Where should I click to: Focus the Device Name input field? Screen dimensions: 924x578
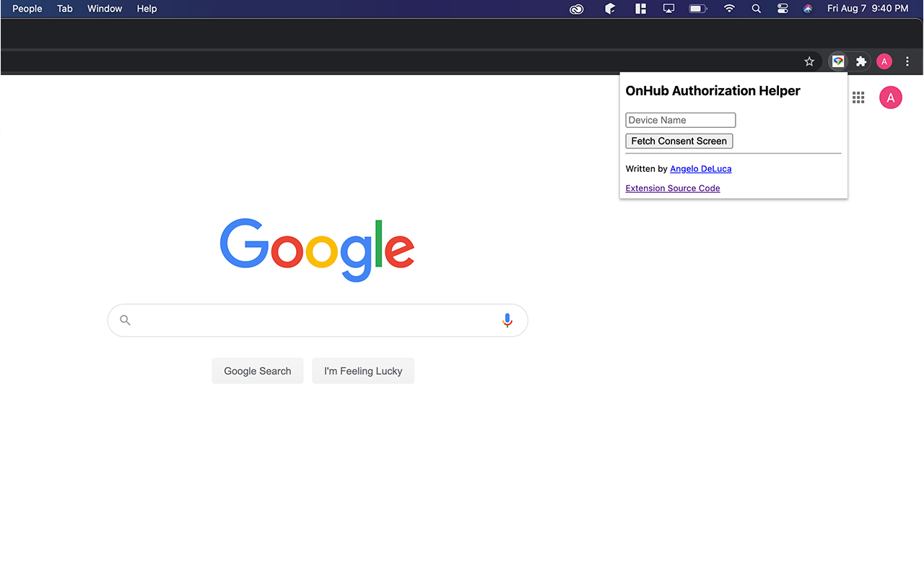point(681,120)
